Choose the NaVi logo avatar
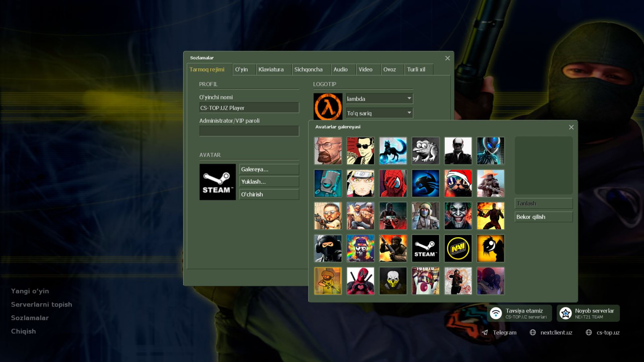The height and width of the screenshot is (362, 644). point(458,249)
